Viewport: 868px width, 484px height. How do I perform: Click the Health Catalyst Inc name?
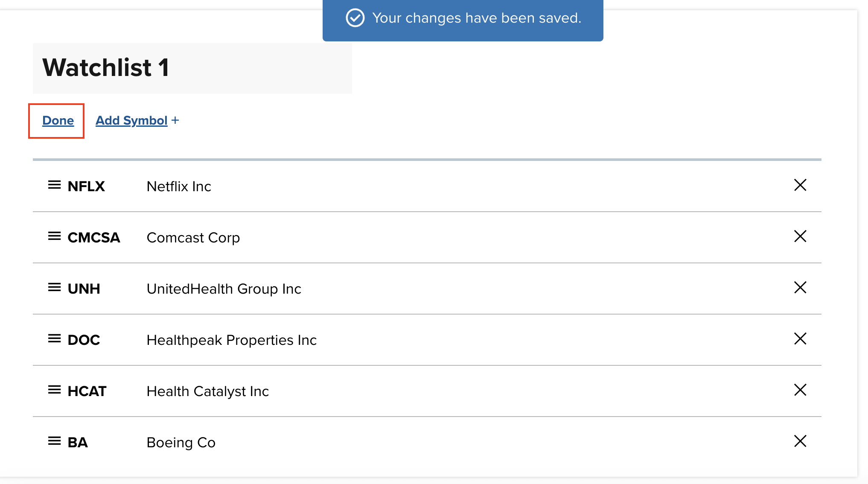tap(208, 391)
